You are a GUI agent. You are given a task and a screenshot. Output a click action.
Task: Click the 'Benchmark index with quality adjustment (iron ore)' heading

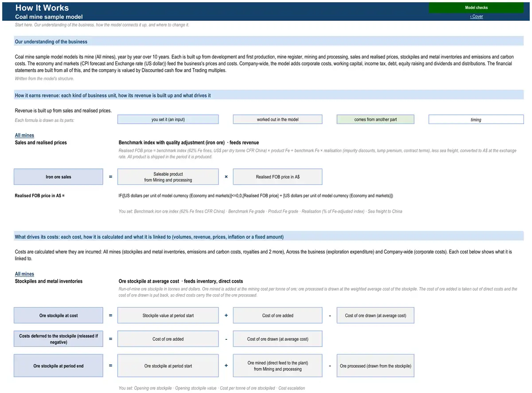click(172, 143)
